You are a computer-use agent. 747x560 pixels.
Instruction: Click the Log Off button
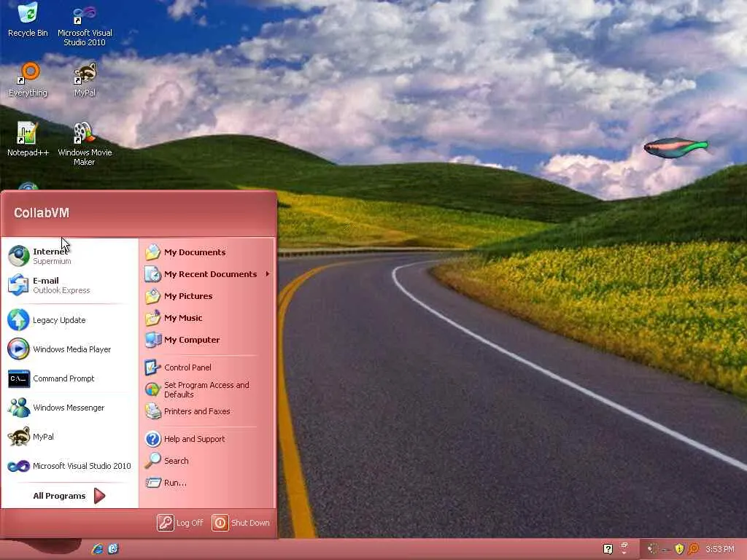pyautogui.click(x=180, y=523)
